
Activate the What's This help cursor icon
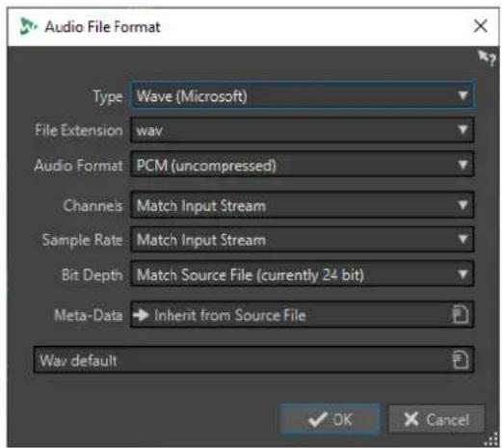tap(487, 58)
